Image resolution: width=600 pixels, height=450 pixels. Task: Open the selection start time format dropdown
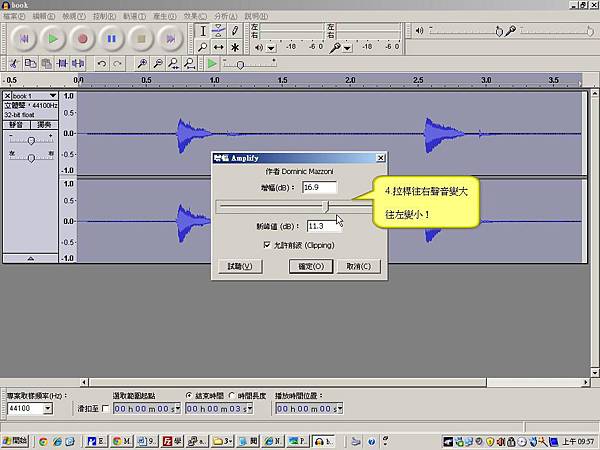tap(178, 409)
